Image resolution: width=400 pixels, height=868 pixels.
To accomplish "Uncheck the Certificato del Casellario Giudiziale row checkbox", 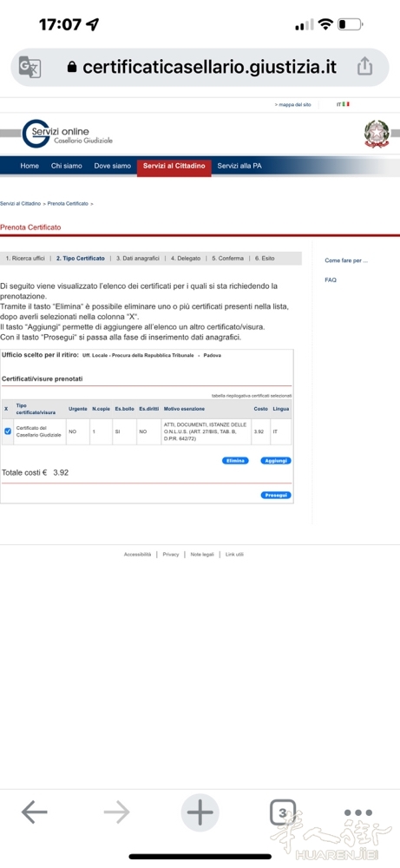I will tap(8, 431).
